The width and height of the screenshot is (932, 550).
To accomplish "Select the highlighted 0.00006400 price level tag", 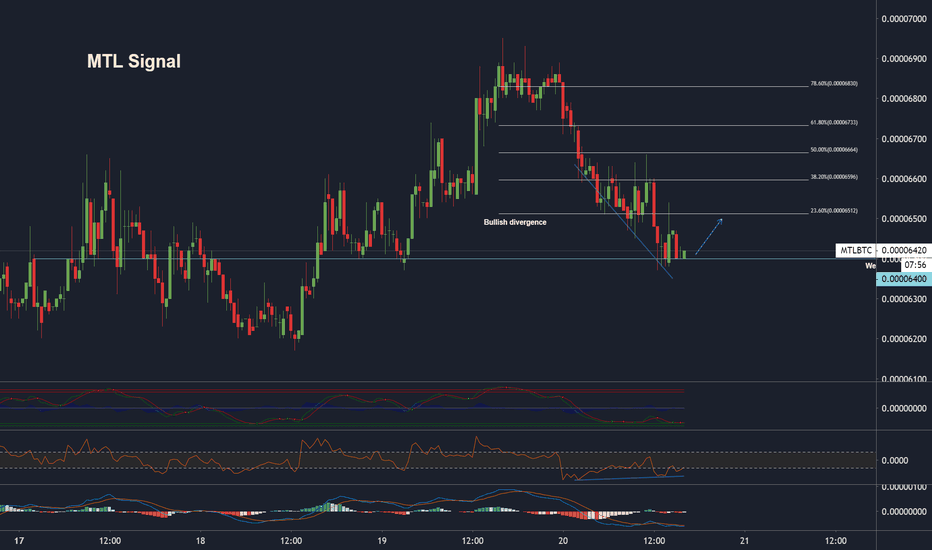I will [903, 279].
